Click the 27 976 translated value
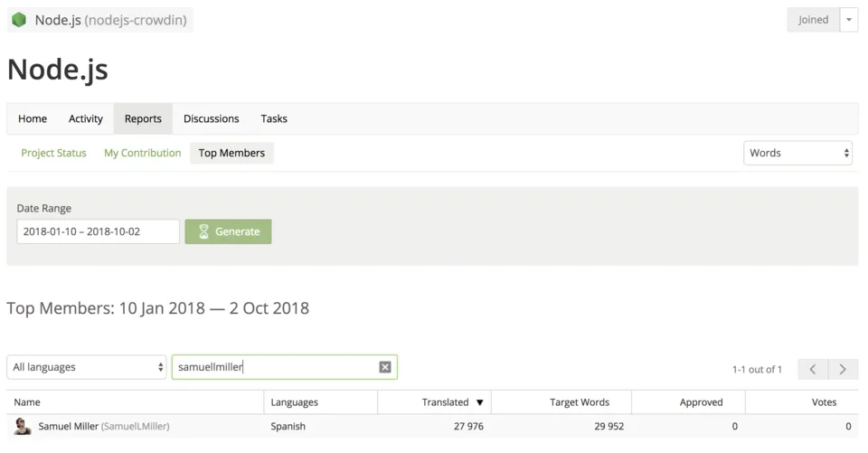This screenshot has width=868, height=453. pyautogui.click(x=468, y=427)
